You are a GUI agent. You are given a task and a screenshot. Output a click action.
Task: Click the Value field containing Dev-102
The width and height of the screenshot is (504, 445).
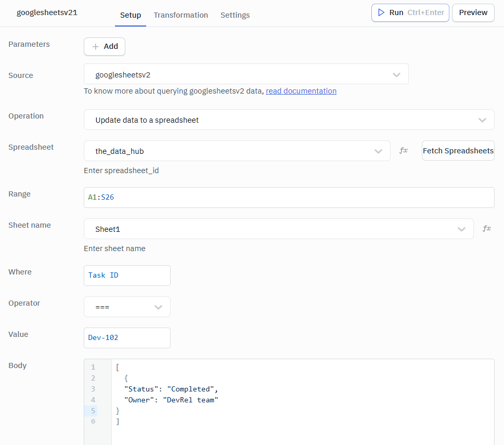tap(127, 338)
